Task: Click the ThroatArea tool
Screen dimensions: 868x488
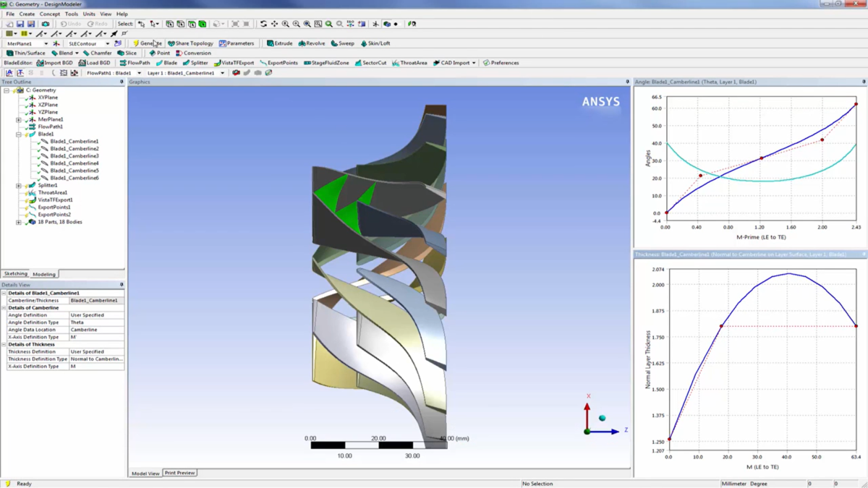Action: [409, 63]
